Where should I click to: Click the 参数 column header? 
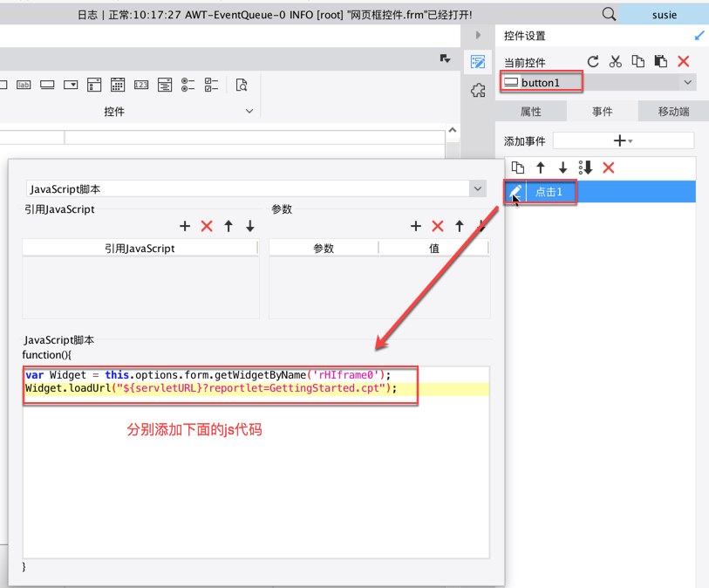click(324, 249)
